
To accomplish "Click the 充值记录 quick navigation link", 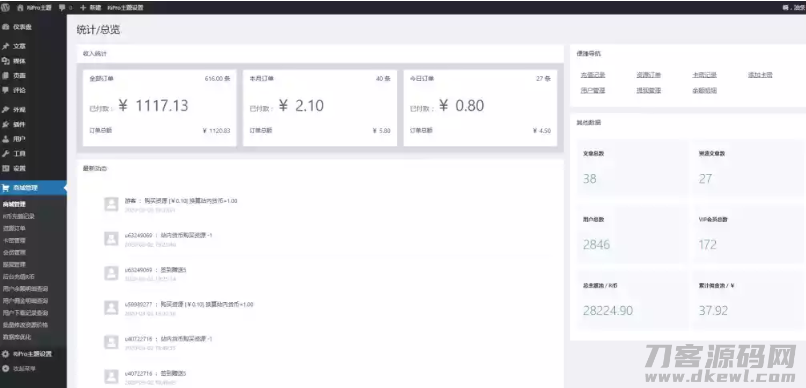I will tap(593, 75).
